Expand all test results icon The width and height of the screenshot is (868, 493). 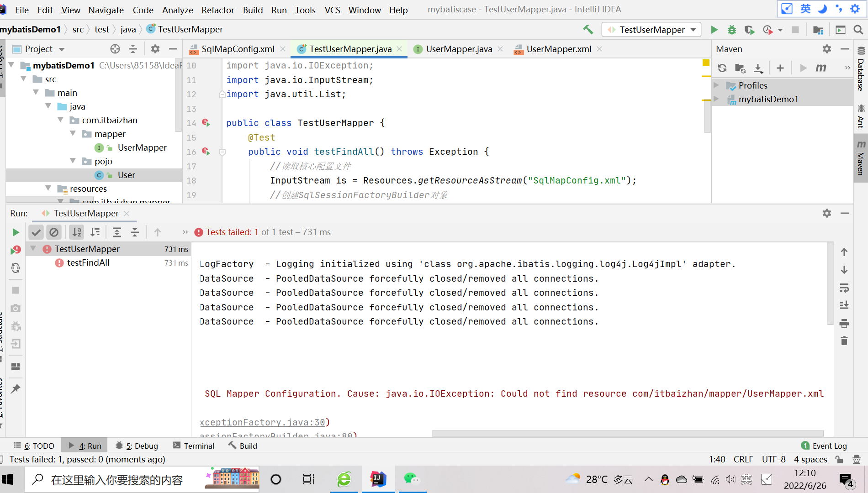click(x=117, y=232)
